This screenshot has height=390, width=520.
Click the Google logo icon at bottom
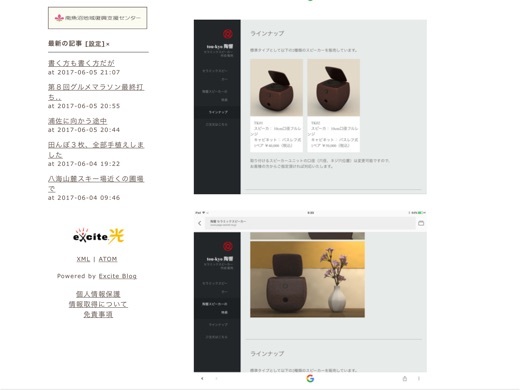[x=310, y=378]
